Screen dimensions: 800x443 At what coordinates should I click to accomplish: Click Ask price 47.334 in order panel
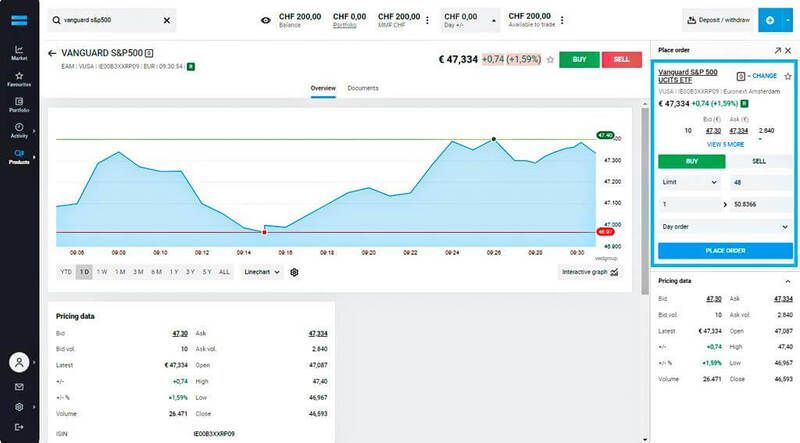738,131
